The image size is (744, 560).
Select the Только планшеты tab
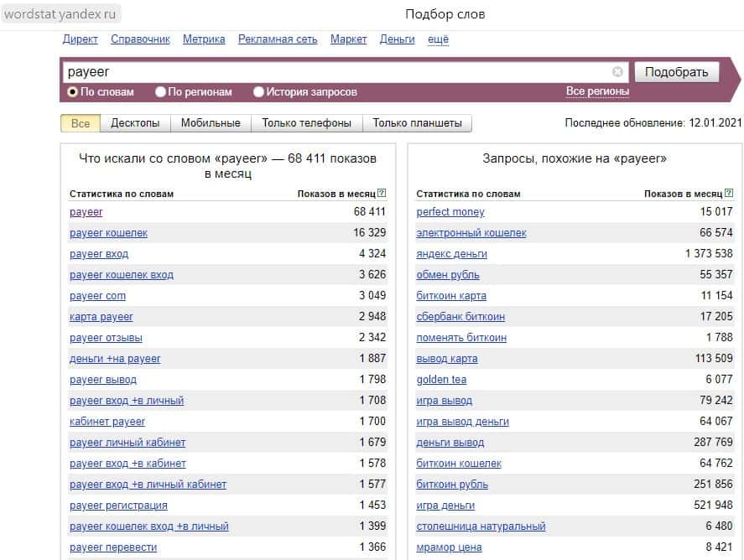pyautogui.click(x=417, y=123)
